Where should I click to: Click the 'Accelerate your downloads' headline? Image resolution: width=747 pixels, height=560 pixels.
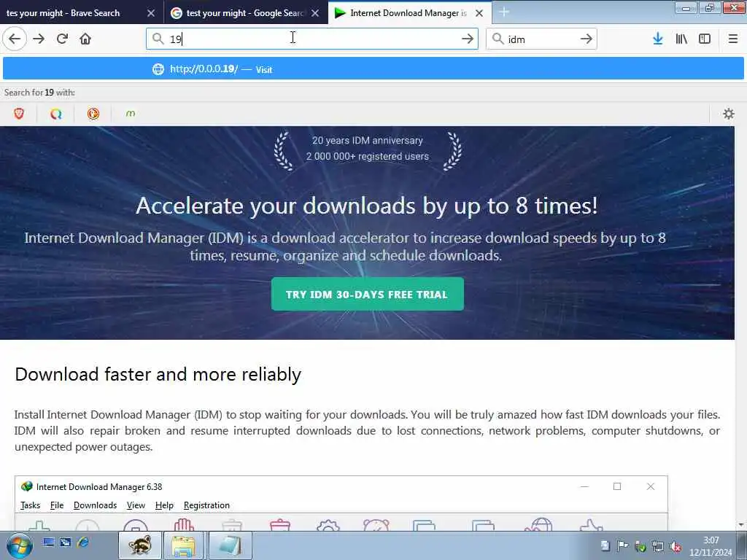(x=366, y=206)
